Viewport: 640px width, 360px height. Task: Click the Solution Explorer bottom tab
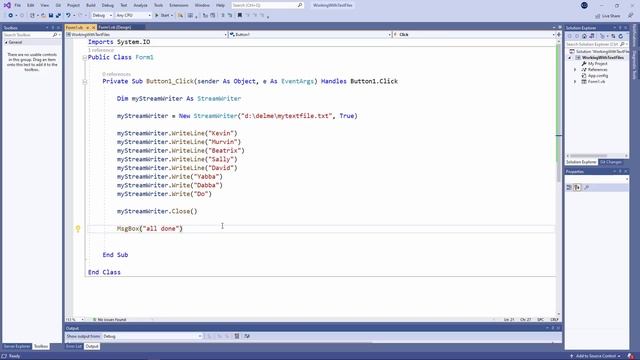point(581,162)
